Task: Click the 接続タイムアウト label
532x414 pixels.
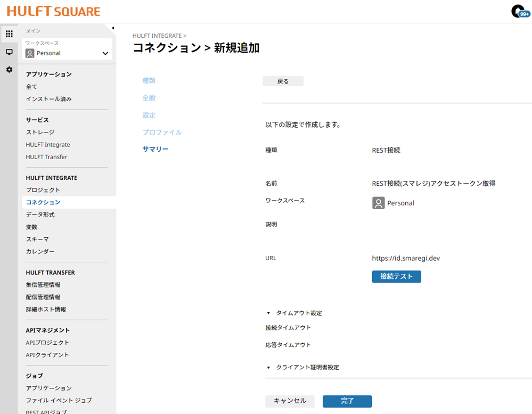Action: [288, 328]
